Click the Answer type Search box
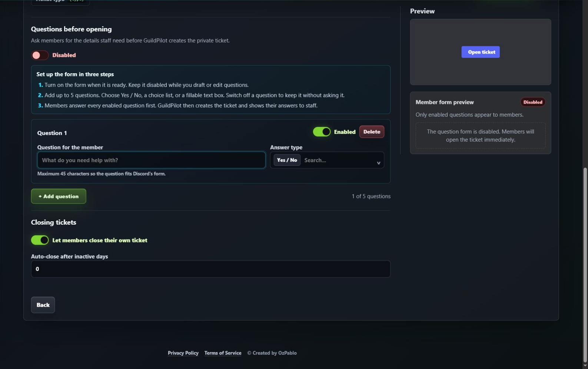The width and height of the screenshot is (588, 369). [x=337, y=160]
